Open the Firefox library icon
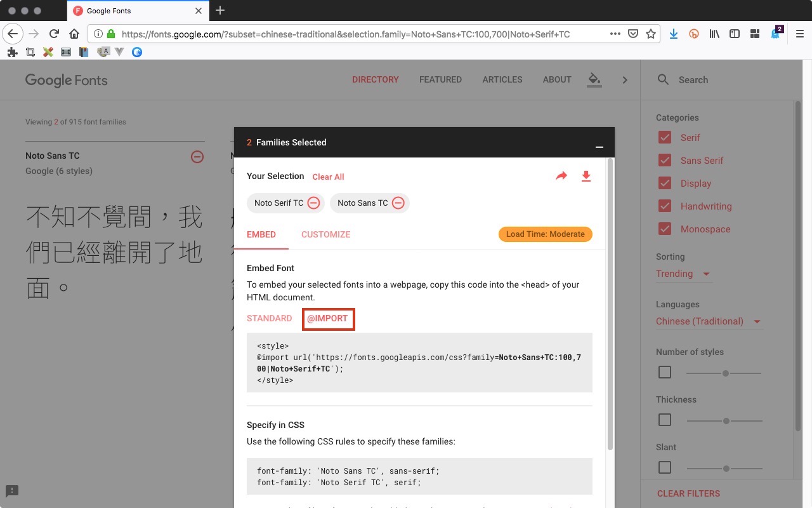The height and width of the screenshot is (508, 812). point(714,34)
